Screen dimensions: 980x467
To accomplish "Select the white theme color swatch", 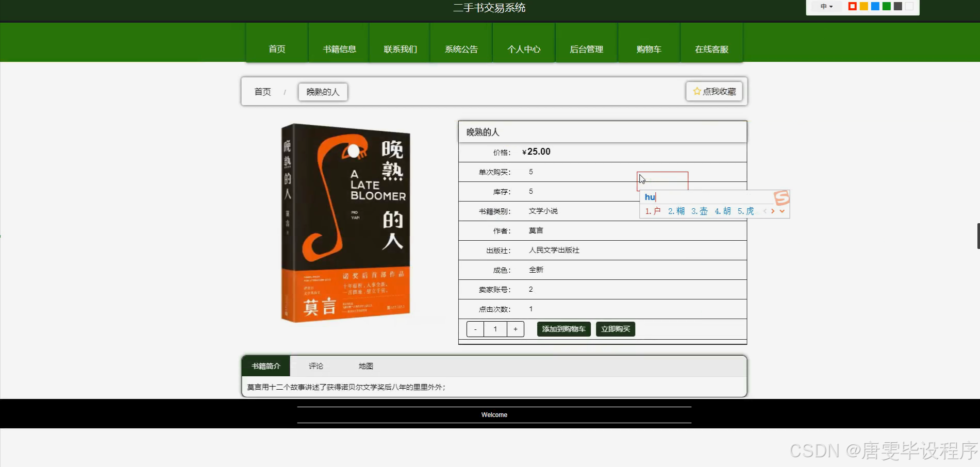I will 909,6.
